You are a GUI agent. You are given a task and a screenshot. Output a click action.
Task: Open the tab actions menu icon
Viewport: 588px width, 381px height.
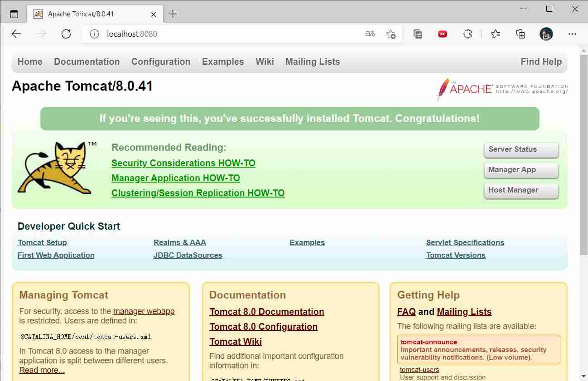(x=14, y=14)
